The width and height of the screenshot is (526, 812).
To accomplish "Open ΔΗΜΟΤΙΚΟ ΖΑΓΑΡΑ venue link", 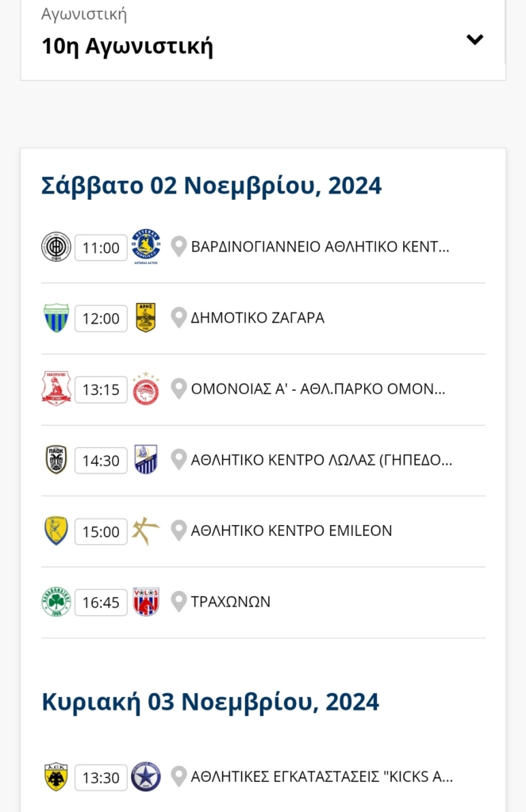I will point(258,317).
